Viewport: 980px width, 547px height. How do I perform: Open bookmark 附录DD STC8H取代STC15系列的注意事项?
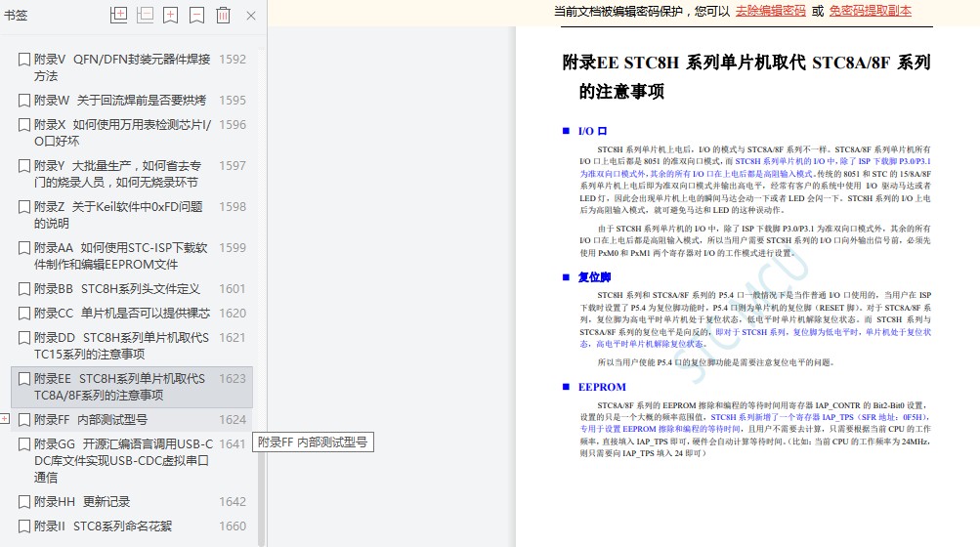(x=121, y=346)
